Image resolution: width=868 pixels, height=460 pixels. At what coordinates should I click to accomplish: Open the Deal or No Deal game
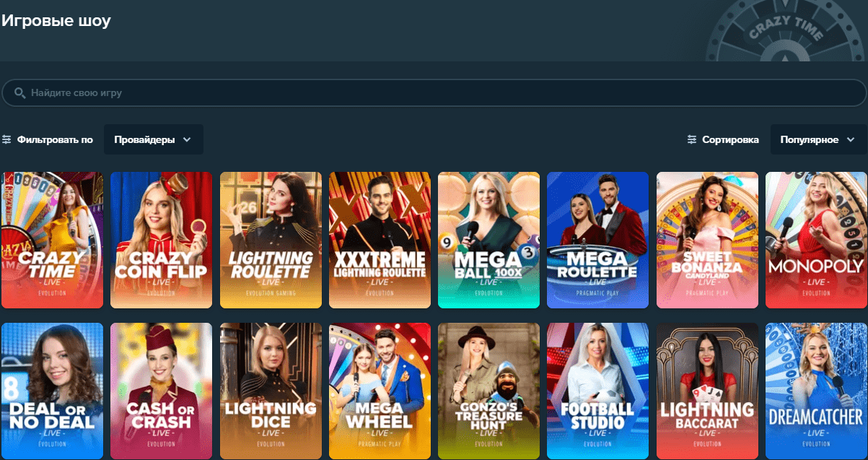point(52,391)
